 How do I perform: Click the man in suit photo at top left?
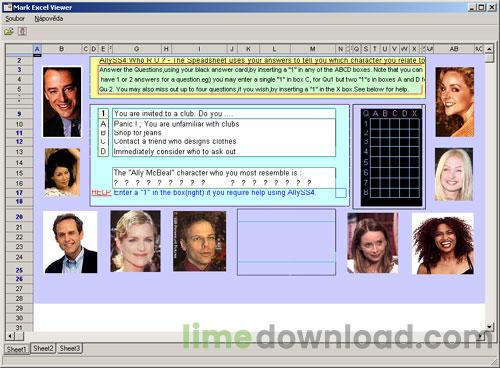pyautogui.click(x=62, y=102)
